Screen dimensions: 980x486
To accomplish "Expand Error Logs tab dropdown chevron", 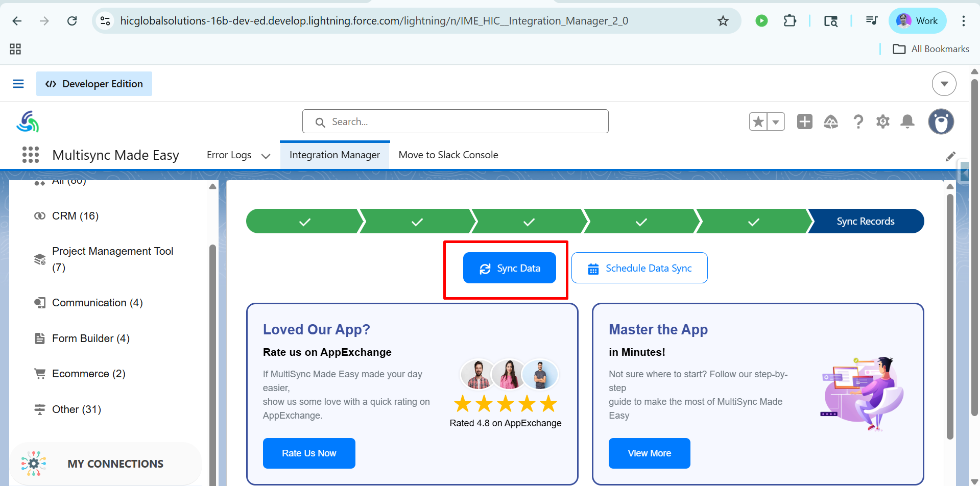I will [x=266, y=156].
